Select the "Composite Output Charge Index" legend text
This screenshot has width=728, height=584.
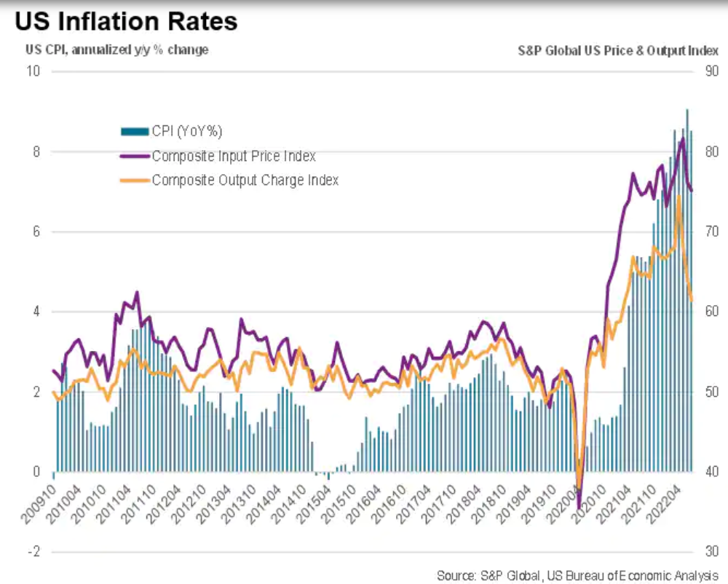coord(245,180)
